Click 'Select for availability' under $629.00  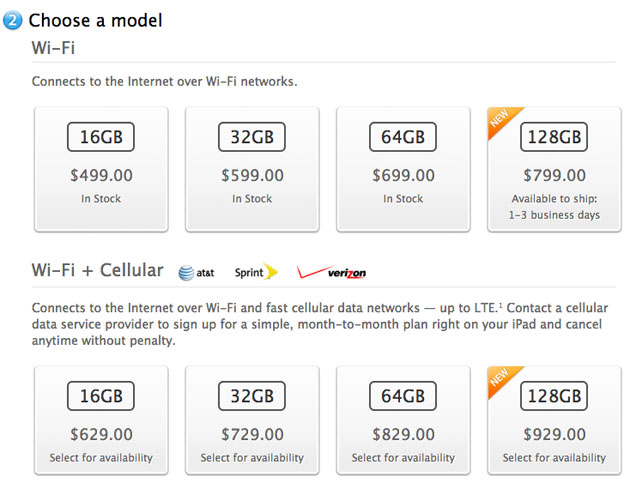click(101, 458)
